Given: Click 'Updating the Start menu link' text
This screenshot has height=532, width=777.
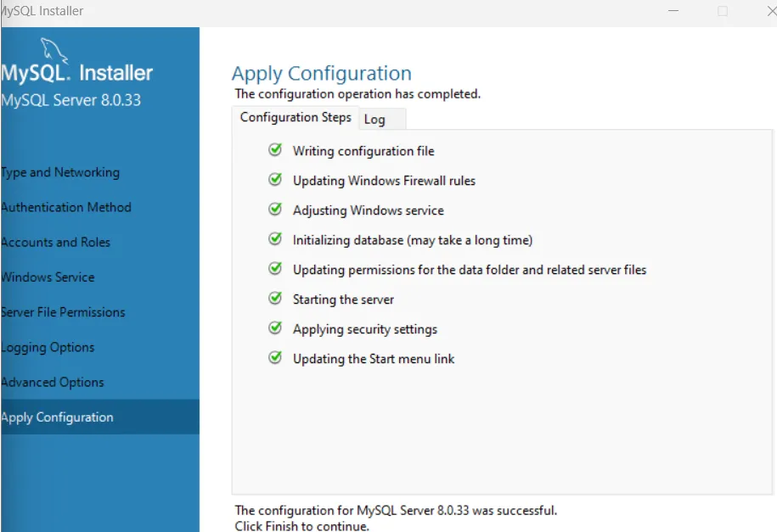Looking at the screenshot, I should pyautogui.click(x=374, y=359).
